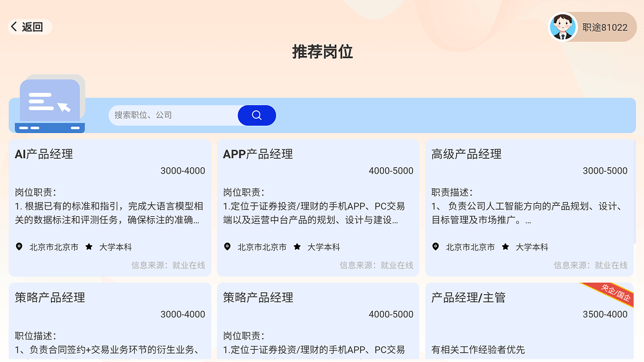Click 大学本科 in APP产品经理 card
This screenshot has width=644, height=362.
tap(324, 247)
